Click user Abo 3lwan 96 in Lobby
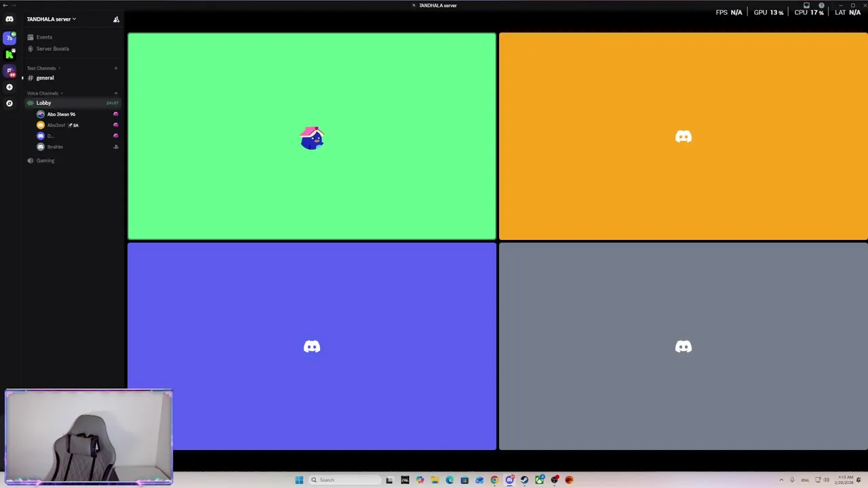Viewport: 868px width, 488px height. (61, 114)
